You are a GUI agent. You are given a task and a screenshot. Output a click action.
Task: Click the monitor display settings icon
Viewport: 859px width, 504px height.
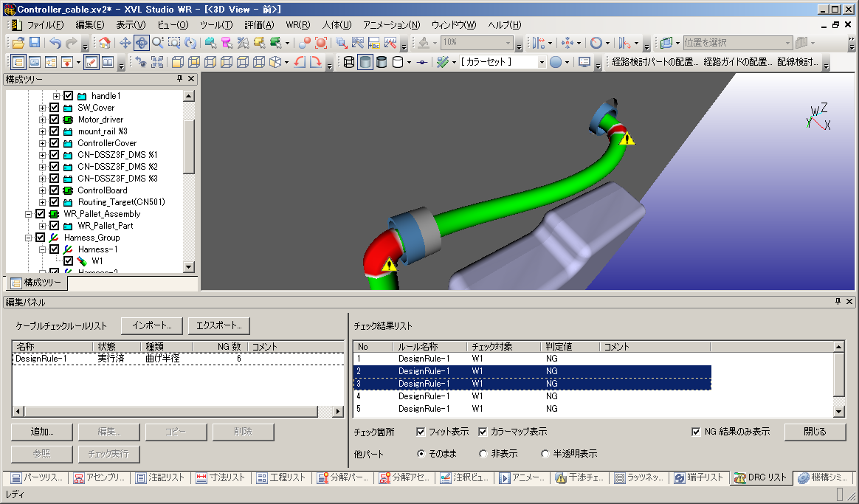point(584,62)
